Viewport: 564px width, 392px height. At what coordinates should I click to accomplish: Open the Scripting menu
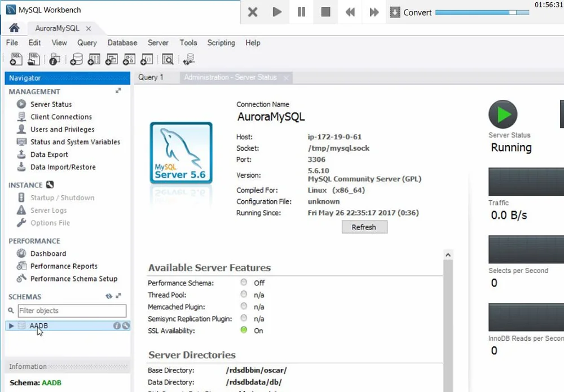pyautogui.click(x=221, y=43)
